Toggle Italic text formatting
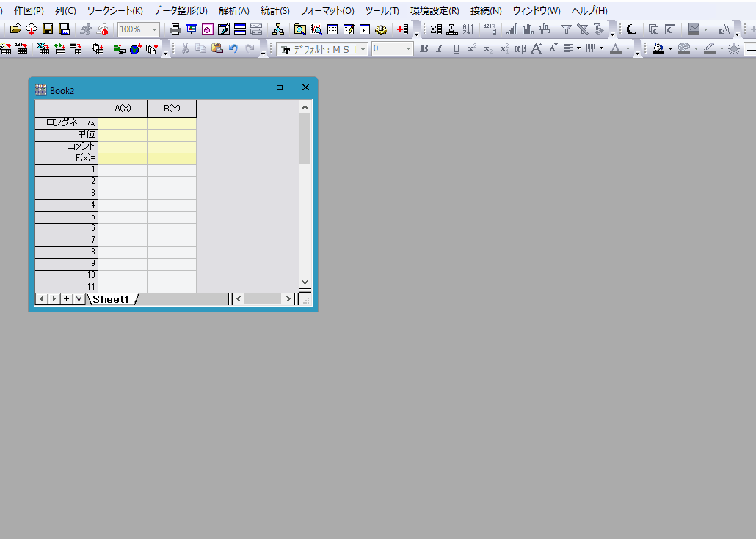 pyautogui.click(x=440, y=48)
